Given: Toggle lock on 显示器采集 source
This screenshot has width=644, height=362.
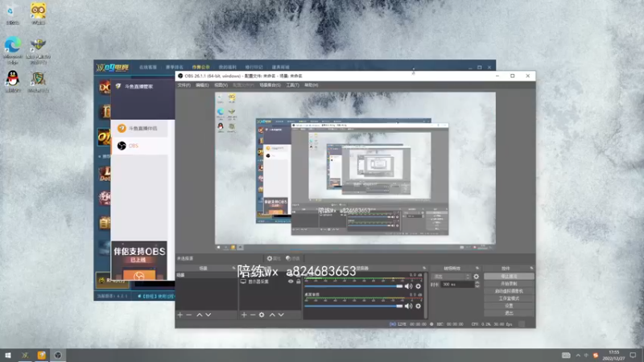Looking at the screenshot, I should (x=299, y=282).
